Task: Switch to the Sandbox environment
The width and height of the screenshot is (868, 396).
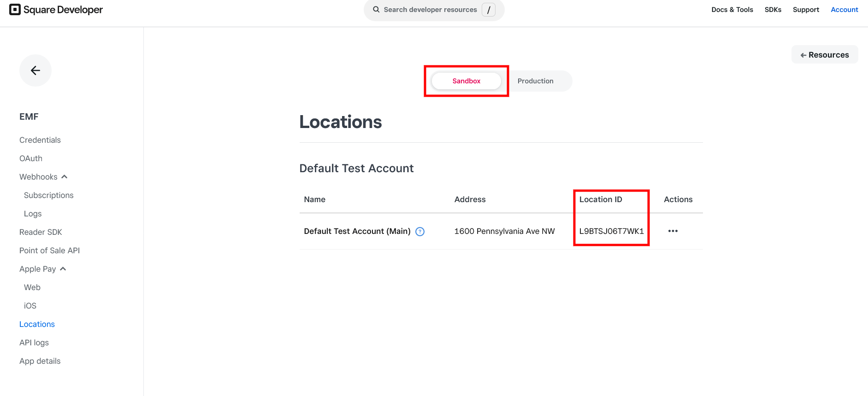Action: click(466, 81)
